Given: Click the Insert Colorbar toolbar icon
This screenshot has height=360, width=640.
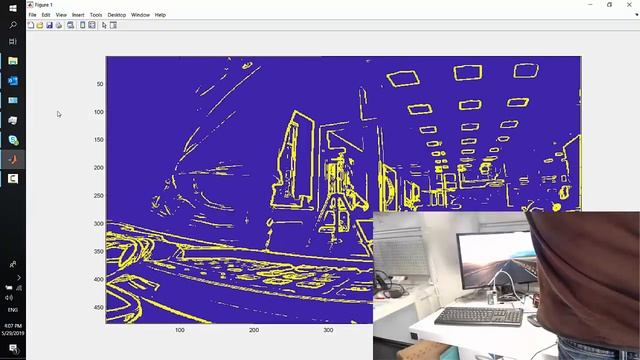Looking at the screenshot, I should 82,25.
